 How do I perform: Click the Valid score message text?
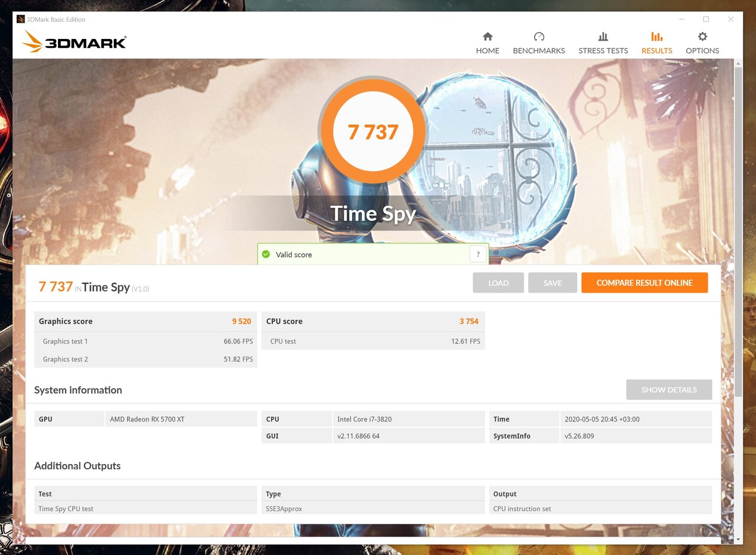[294, 254]
